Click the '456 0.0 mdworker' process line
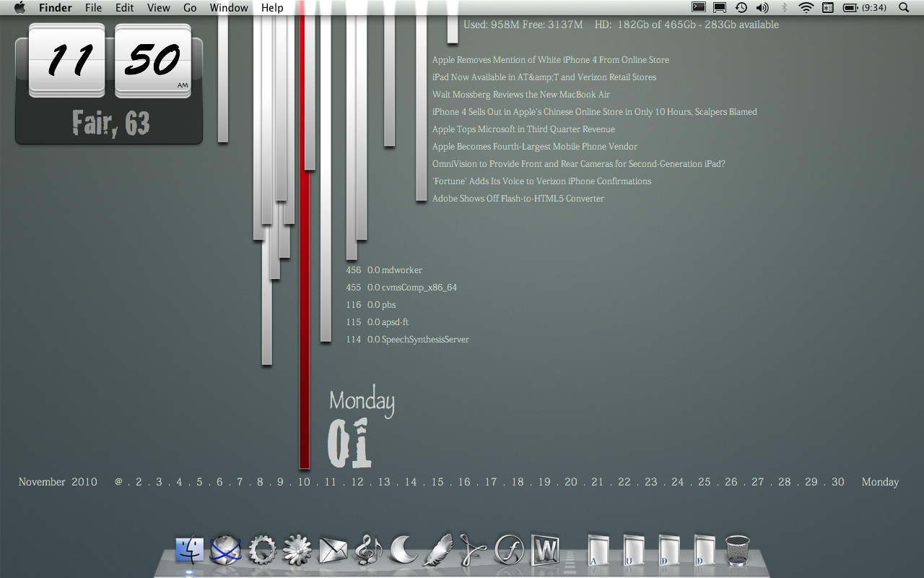924x578 pixels. [x=384, y=270]
